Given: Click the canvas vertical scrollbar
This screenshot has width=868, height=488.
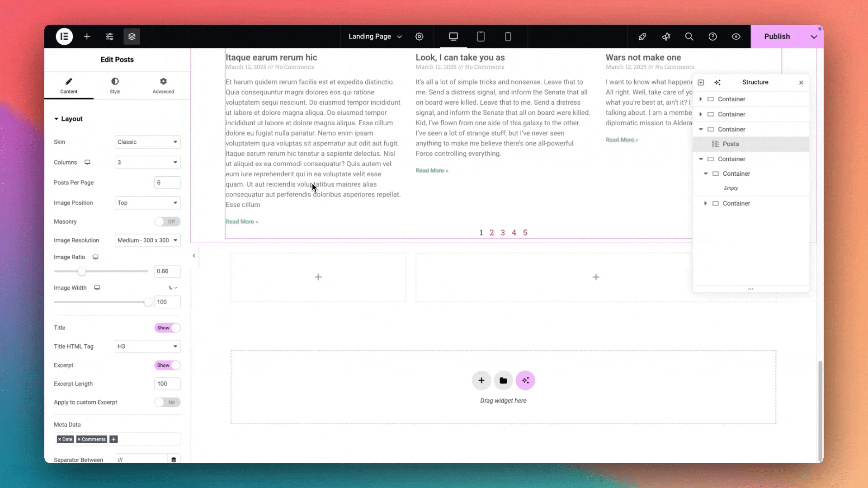Looking at the screenshot, I should 820,411.
